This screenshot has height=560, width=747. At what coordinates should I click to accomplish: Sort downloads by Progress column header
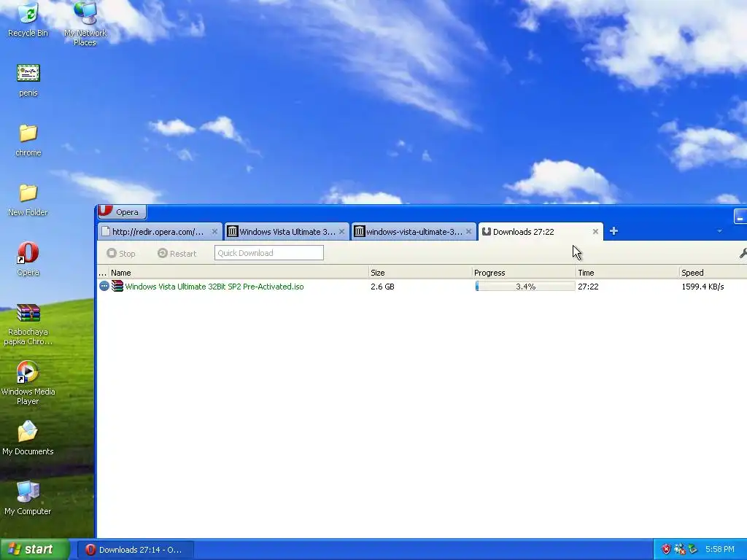(524, 273)
